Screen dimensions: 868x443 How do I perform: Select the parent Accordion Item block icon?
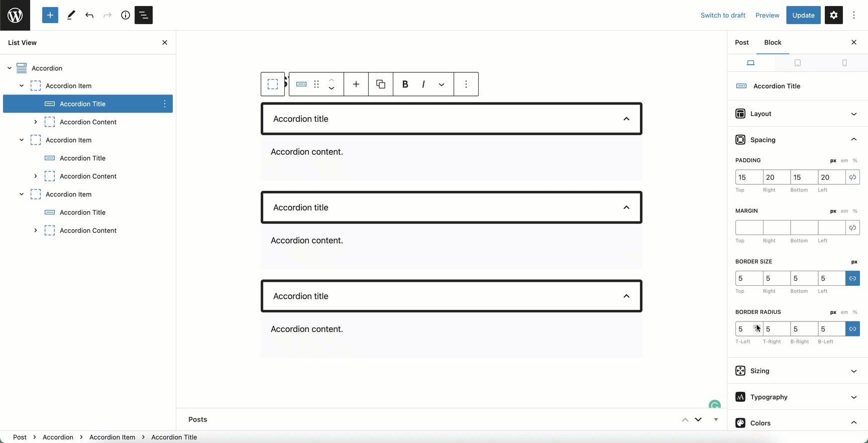pyautogui.click(x=273, y=84)
